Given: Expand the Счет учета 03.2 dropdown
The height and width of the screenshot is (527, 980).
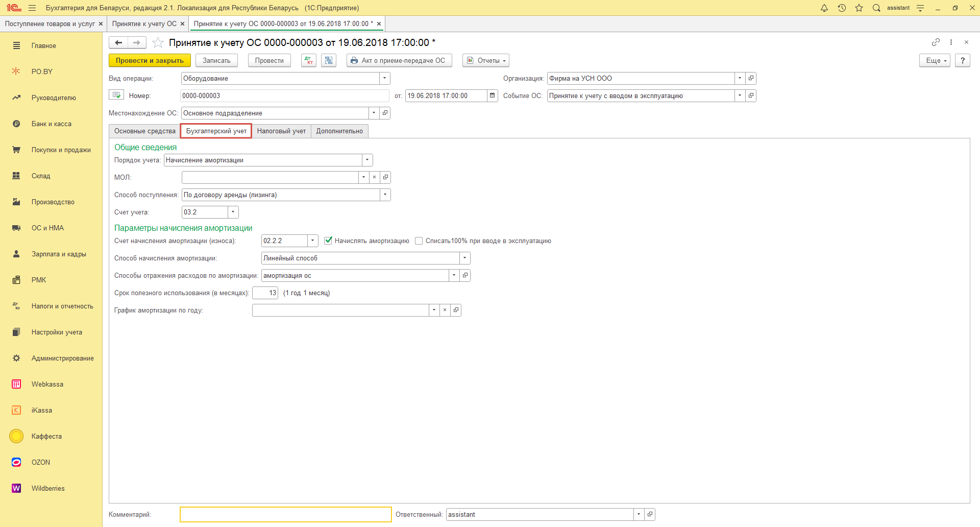Looking at the screenshot, I should [x=233, y=212].
